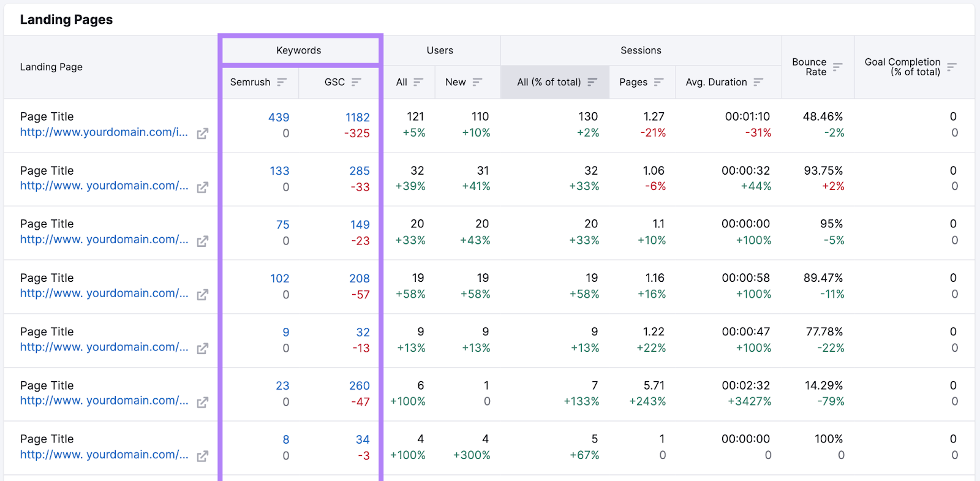Sort by Avg. Duration column icon
Viewport: 980px width, 481px height.
pyautogui.click(x=758, y=82)
